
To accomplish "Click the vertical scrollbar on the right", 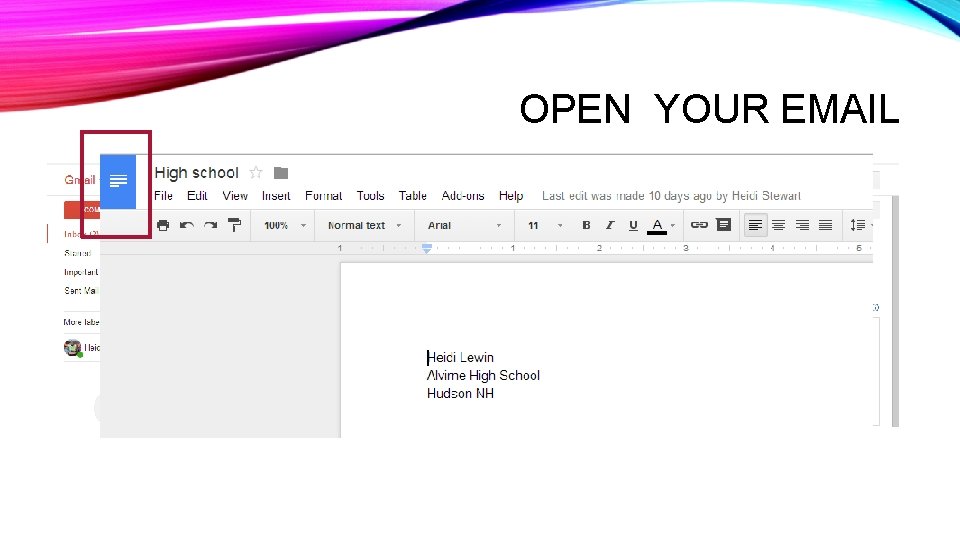I will 895,311.
